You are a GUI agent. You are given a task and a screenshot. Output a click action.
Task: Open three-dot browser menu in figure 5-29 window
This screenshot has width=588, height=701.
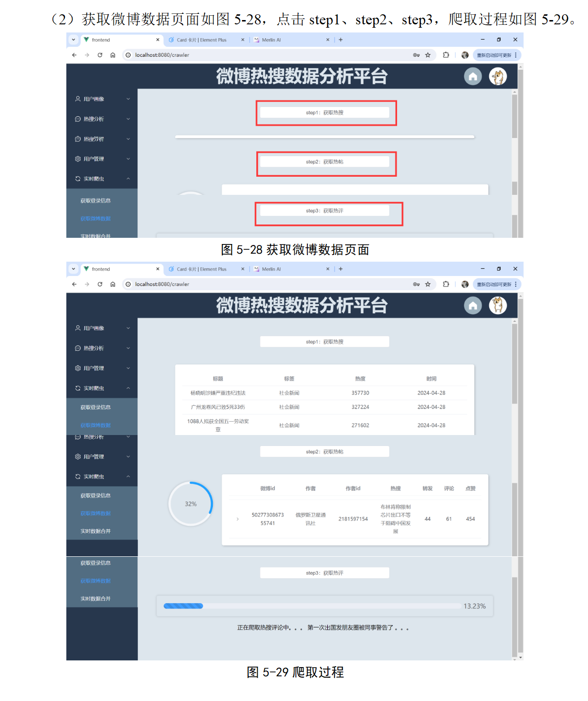point(516,284)
